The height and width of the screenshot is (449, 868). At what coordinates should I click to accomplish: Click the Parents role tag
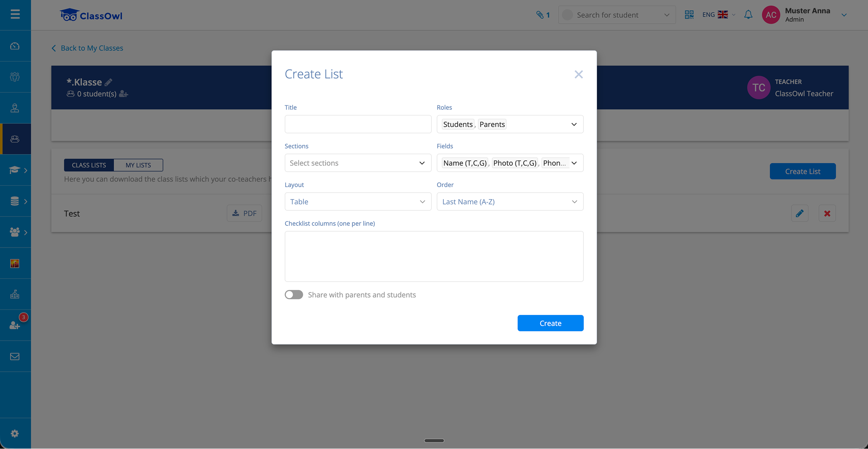(x=492, y=124)
